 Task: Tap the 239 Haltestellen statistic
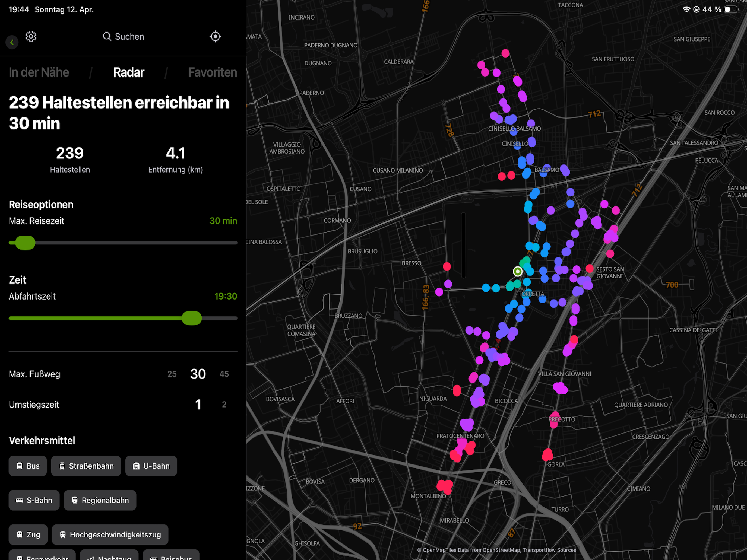tap(70, 160)
